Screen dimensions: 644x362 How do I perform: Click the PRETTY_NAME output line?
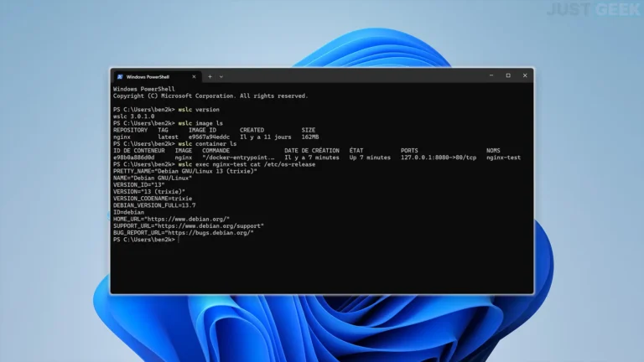(185, 171)
